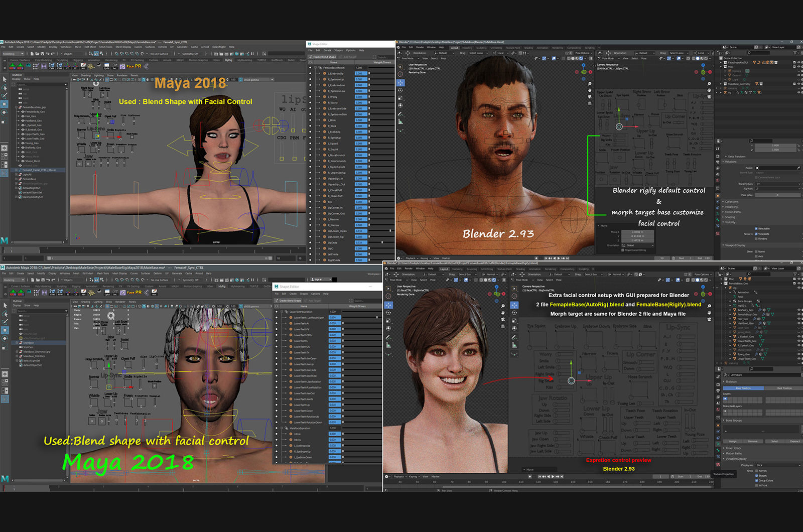
Task: Toggle L_Worry target visibility in FemaleBase Shape Editor
Action: coord(310,97)
